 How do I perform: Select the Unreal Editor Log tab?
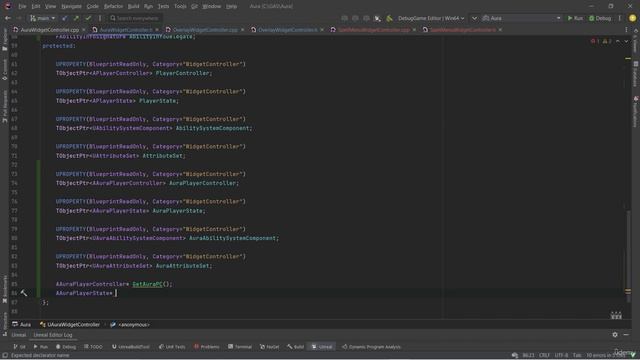coord(53,335)
